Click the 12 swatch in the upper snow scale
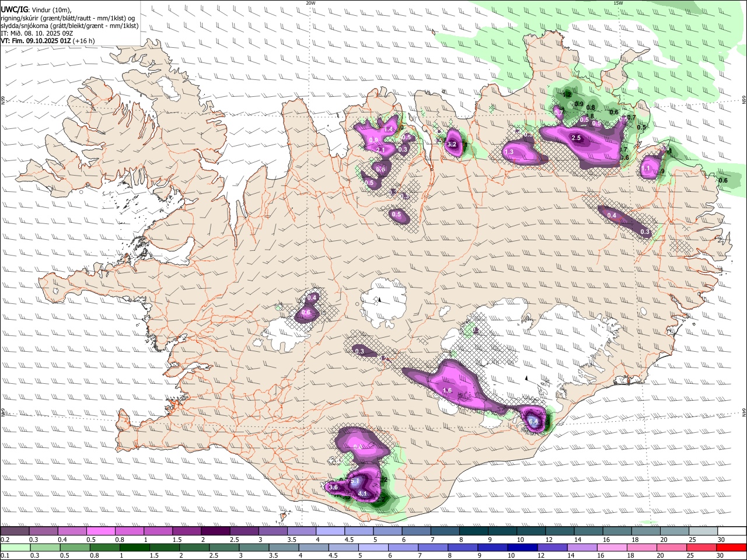747x560 pixels. tap(560, 531)
